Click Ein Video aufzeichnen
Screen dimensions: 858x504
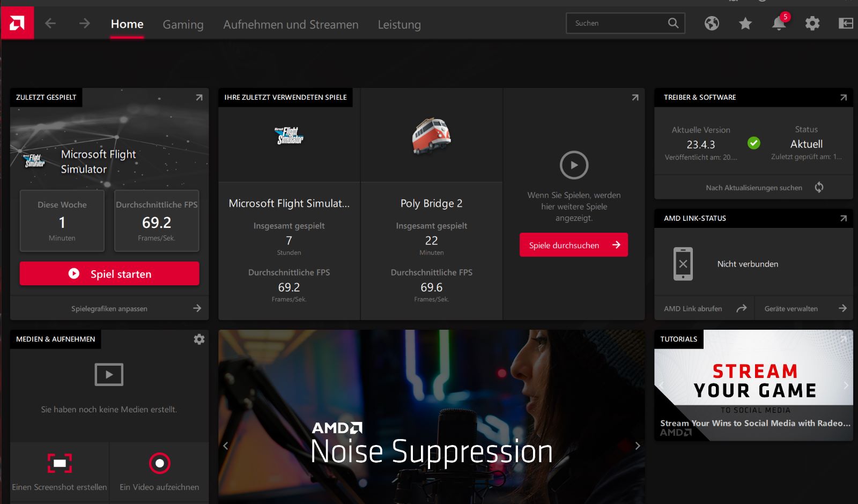[159, 487]
